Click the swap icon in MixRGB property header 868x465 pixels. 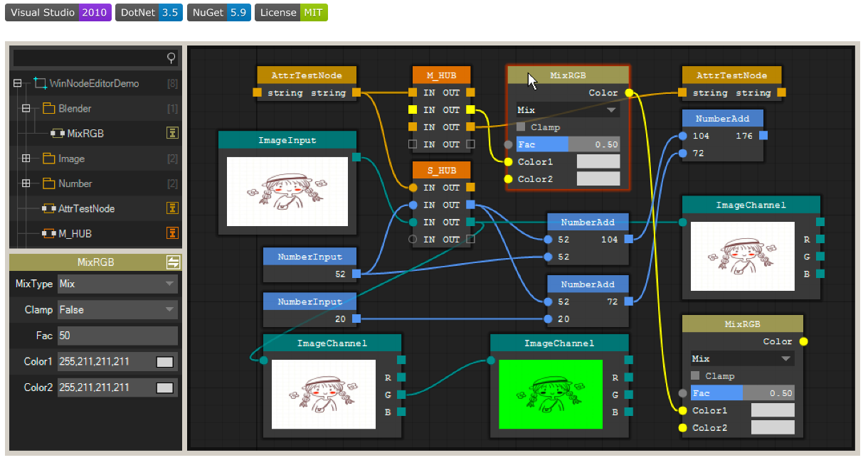coord(173,262)
